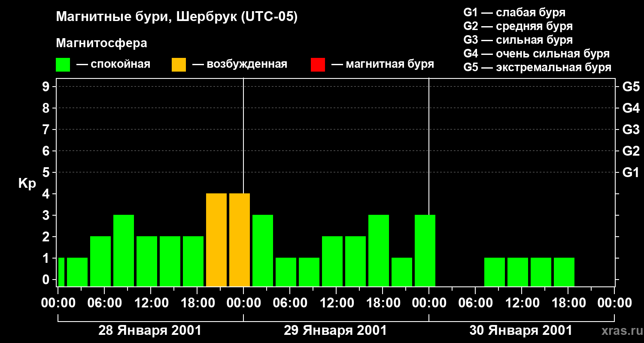Click the 'Kp' vertical axis title
This screenshot has width=644, height=343.
pyautogui.click(x=27, y=184)
